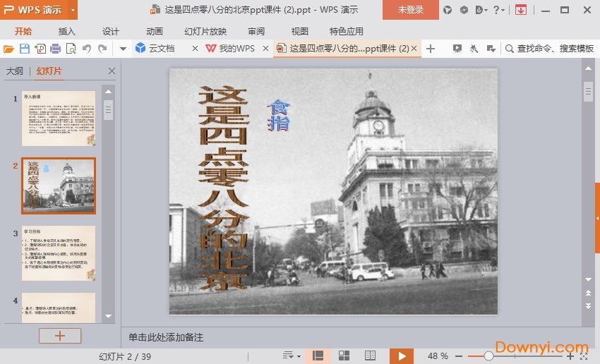
Task: Switch to 我的WPS tab
Action: (236, 48)
